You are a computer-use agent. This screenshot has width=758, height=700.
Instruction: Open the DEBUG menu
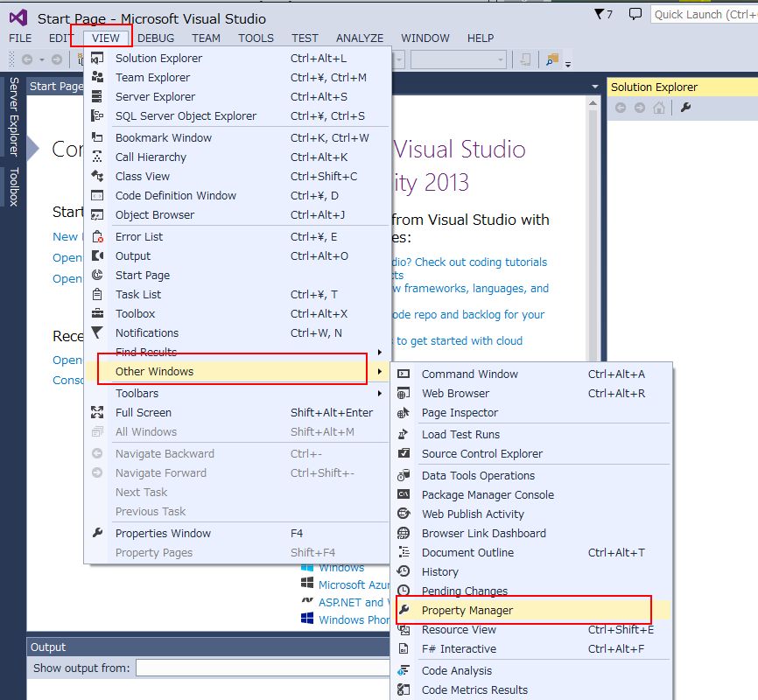(x=156, y=38)
